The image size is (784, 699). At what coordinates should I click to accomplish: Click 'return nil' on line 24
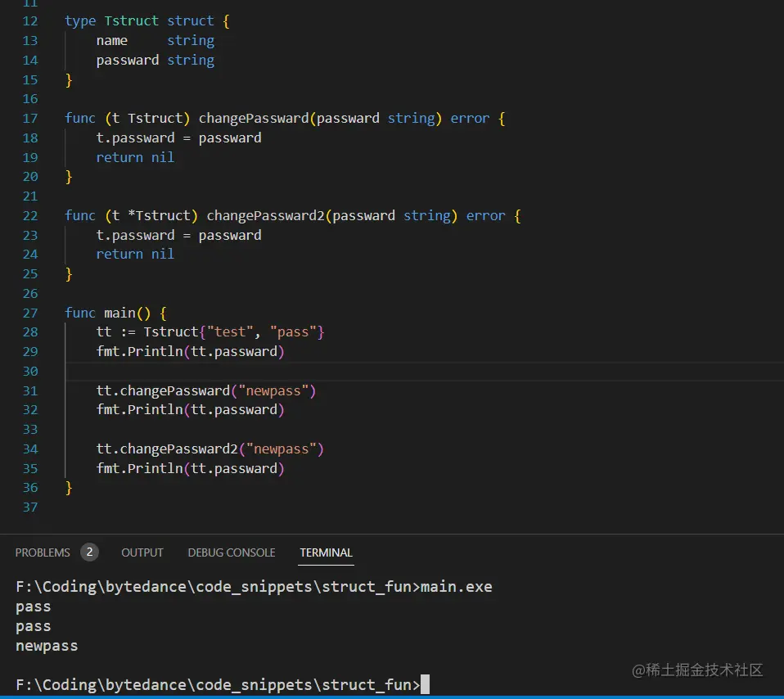135,255
